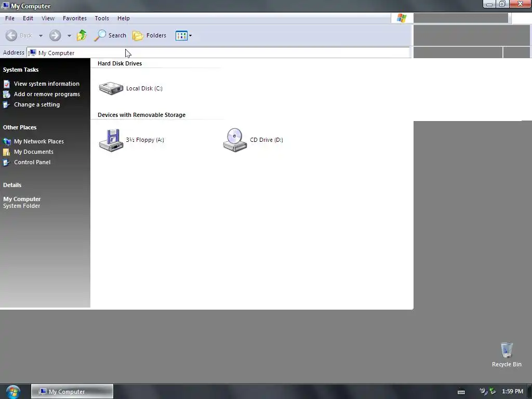Restore down the My Computer window
The width and height of the screenshot is (532, 399).
point(502,4)
